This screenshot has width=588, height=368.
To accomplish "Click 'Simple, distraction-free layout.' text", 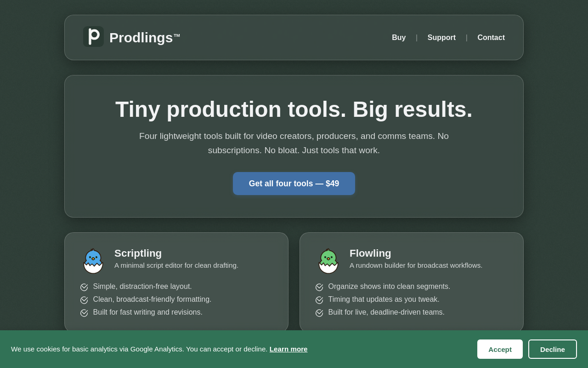I will pyautogui.click(x=142, y=287).
